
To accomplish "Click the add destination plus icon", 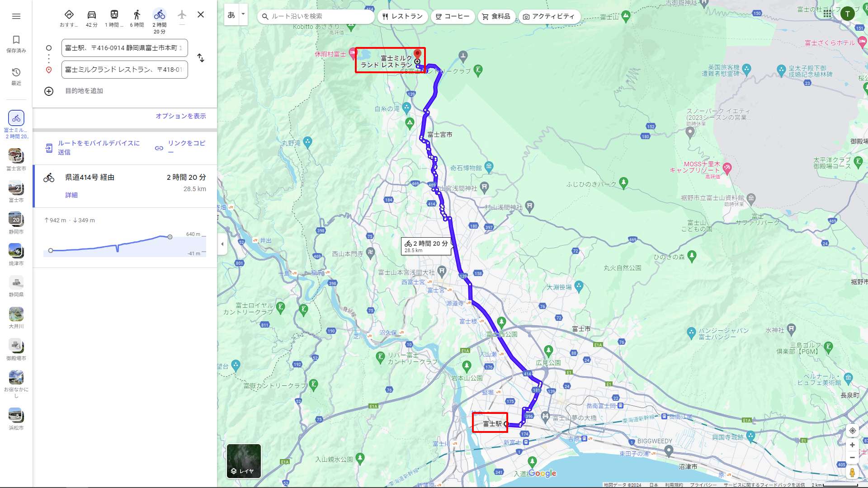I will [49, 91].
